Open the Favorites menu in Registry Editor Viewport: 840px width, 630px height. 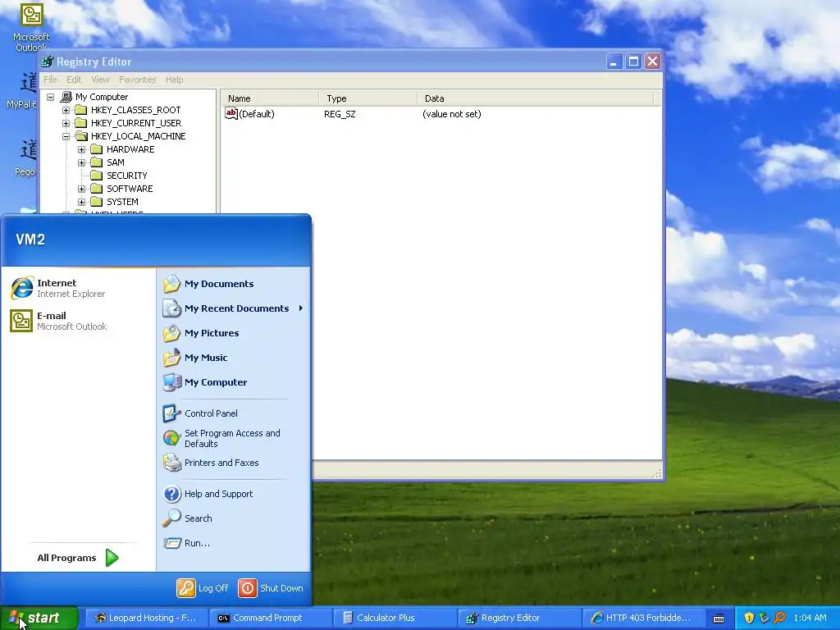tap(138, 80)
